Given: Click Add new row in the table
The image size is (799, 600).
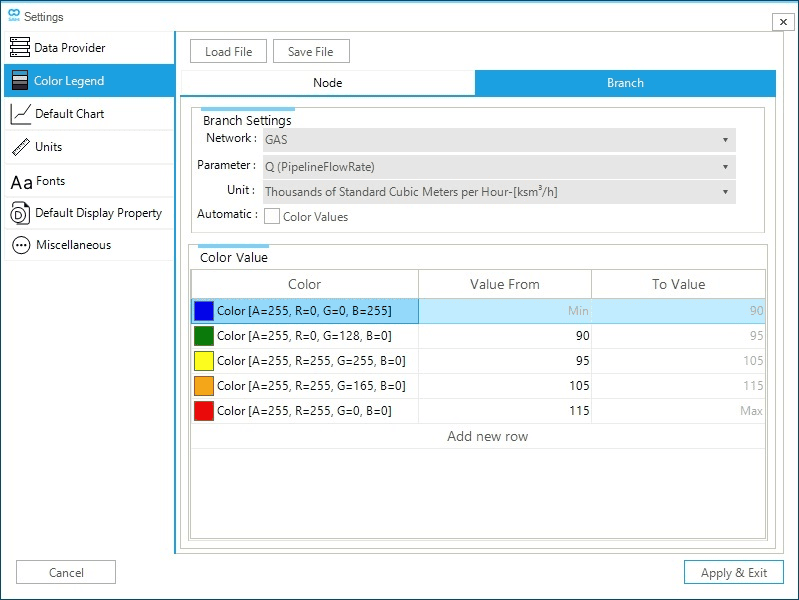Looking at the screenshot, I should 487,436.
